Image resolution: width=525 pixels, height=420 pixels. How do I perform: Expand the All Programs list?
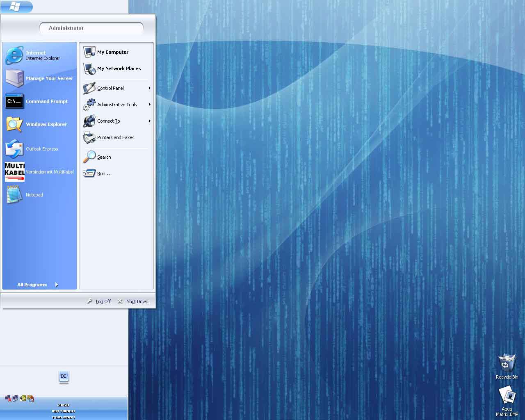coord(38,285)
